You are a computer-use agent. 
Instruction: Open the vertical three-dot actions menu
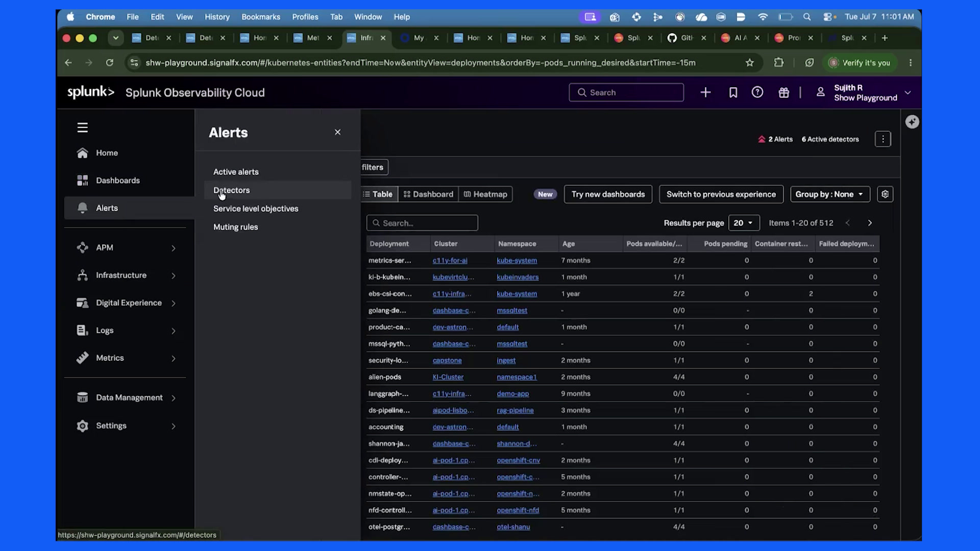[883, 139]
